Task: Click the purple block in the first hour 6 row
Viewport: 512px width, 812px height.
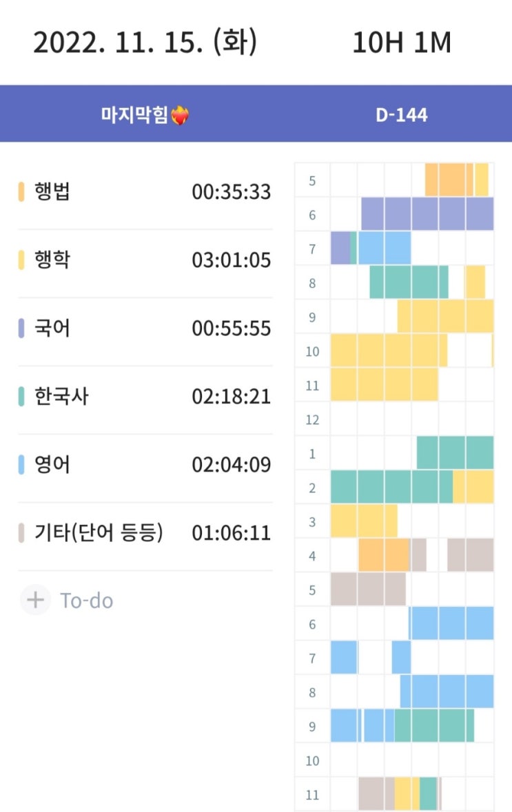Action: pos(427,214)
